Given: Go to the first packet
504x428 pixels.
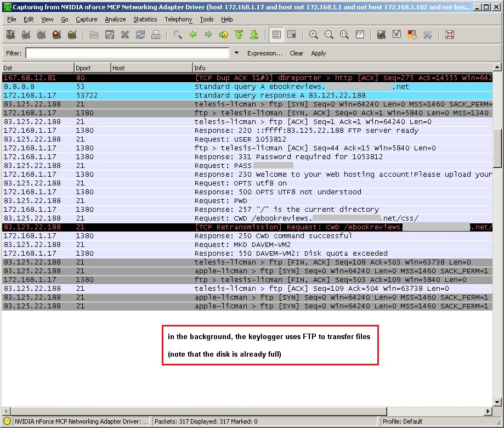Looking at the screenshot, I should (239, 35).
